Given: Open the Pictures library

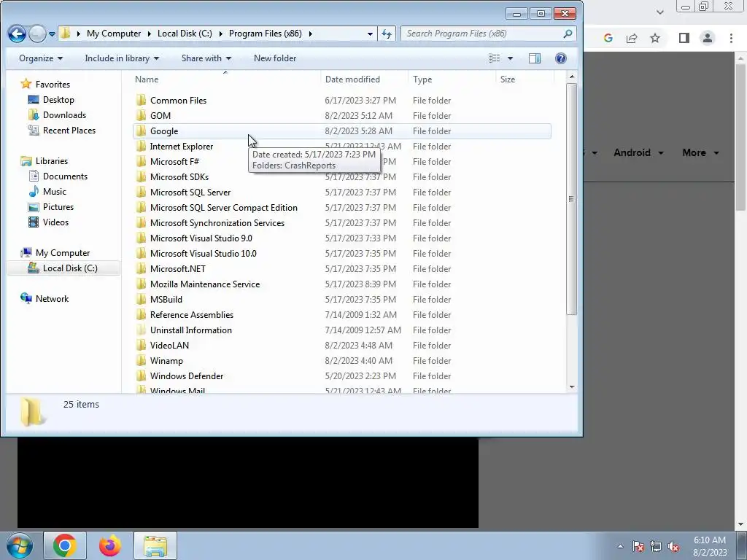Looking at the screenshot, I should point(51,206).
